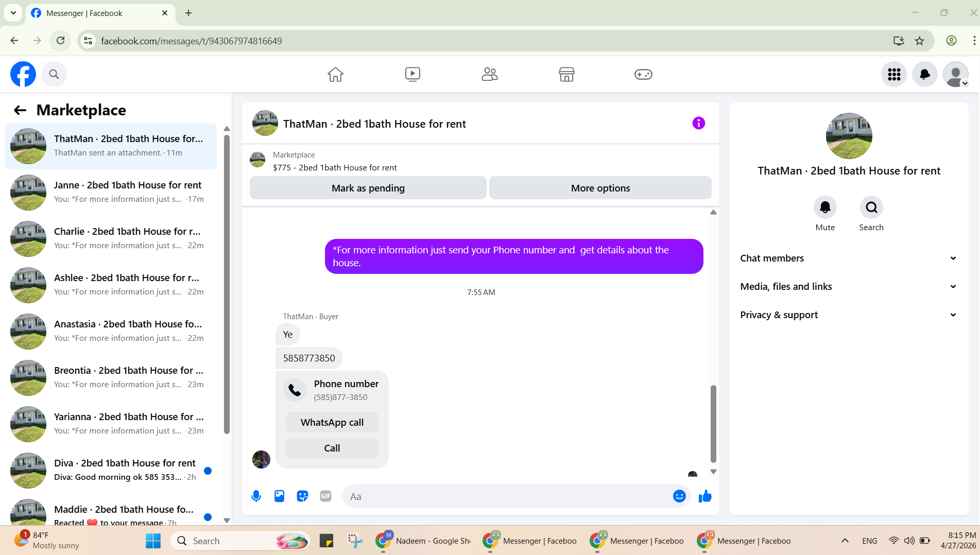The image size is (980, 555).
Task: Open the Diva conversation
Action: (x=111, y=471)
